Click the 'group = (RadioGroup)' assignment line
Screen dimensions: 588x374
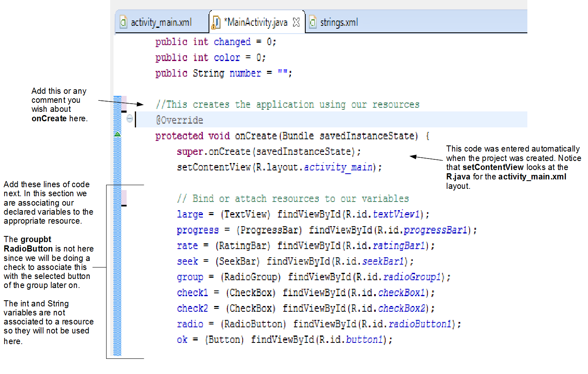click(314, 277)
